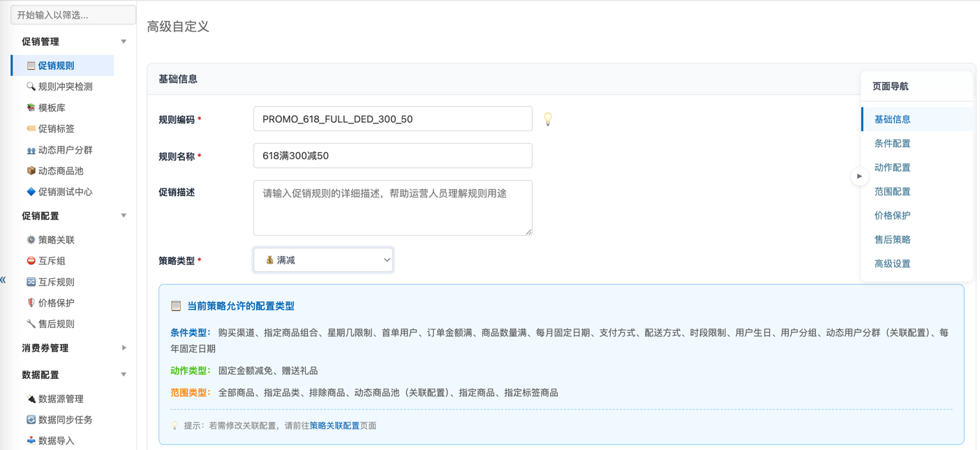Open the 策略类型 dropdown
The height and width of the screenshot is (450, 980).
(323, 260)
